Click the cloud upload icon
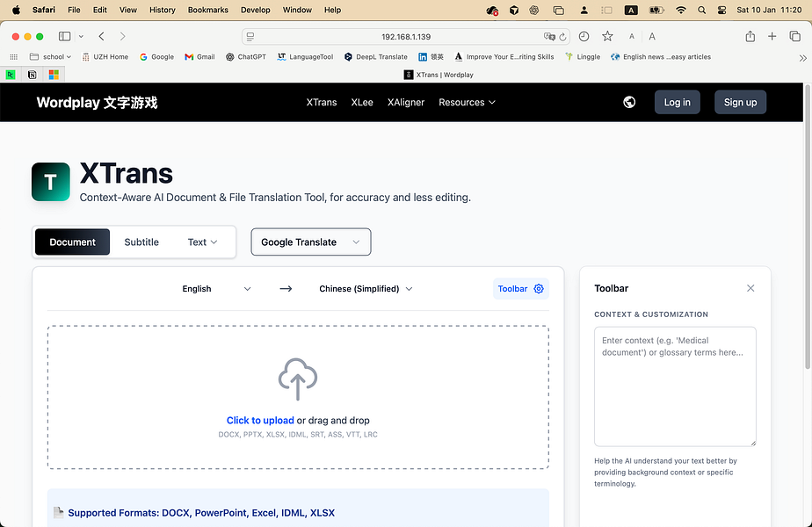The width and height of the screenshot is (812, 527). pos(298,379)
